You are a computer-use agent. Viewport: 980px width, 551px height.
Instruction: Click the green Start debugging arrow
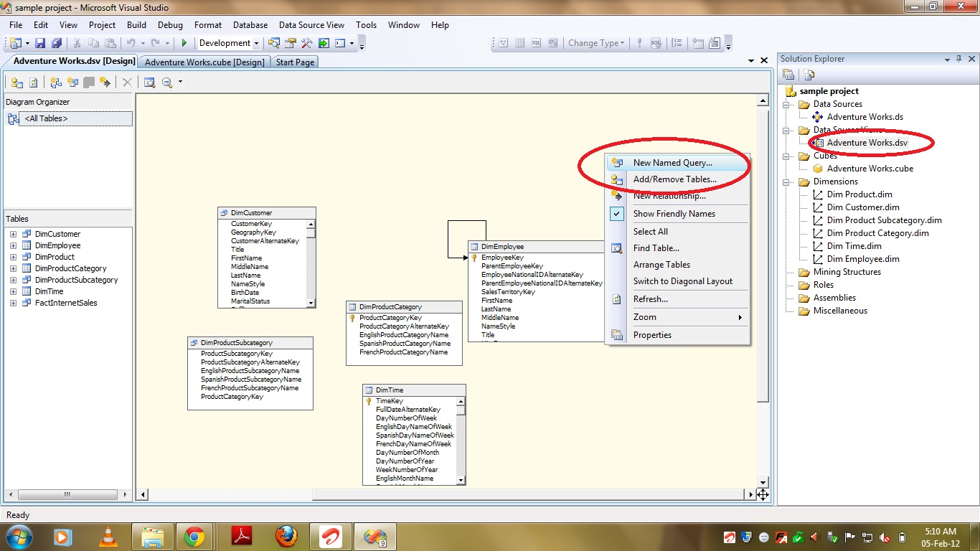click(x=184, y=44)
